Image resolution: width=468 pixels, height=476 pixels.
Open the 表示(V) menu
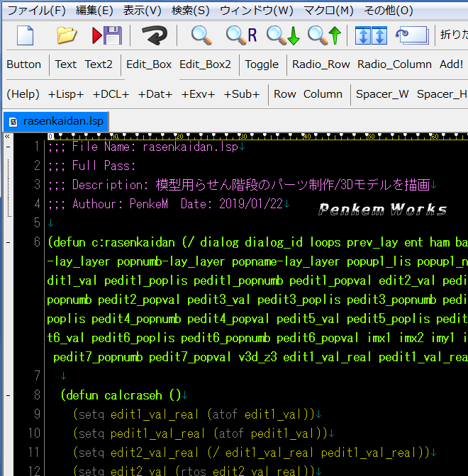143,11
